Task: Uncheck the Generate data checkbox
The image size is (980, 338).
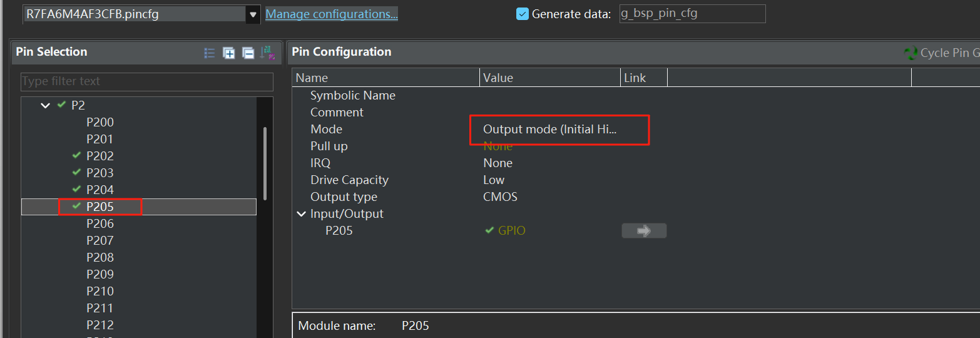Action: pyautogui.click(x=523, y=14)
